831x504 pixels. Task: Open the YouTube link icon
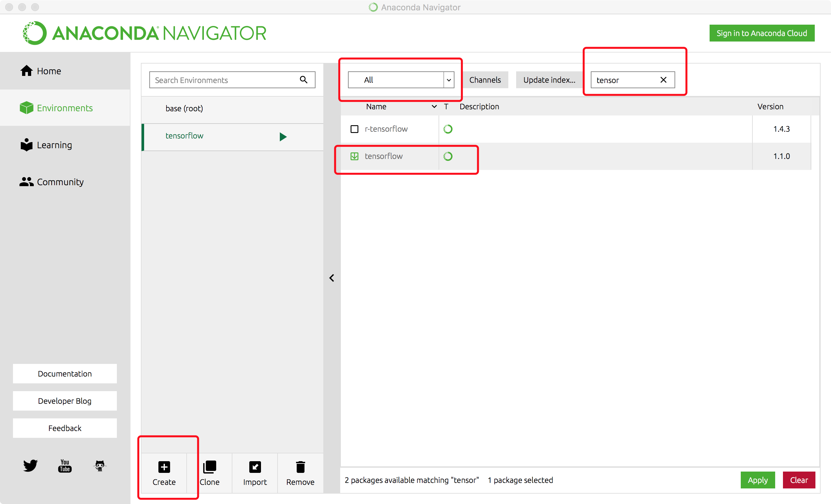[65, 466]
